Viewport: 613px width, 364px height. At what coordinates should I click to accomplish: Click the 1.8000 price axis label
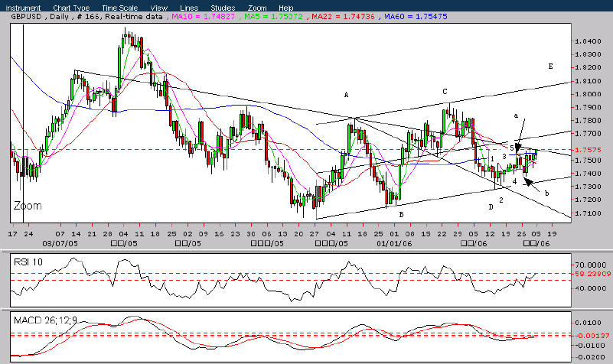588,94
